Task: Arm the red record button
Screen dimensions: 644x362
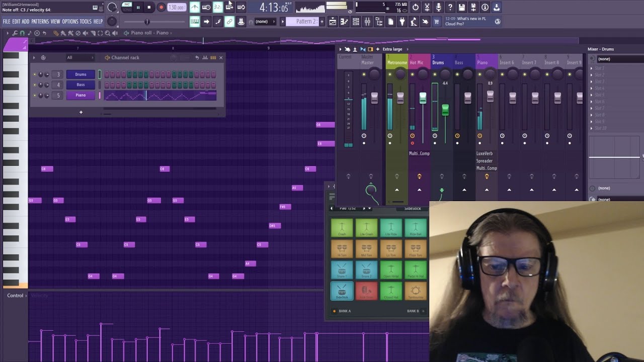Action: (161, 7)
